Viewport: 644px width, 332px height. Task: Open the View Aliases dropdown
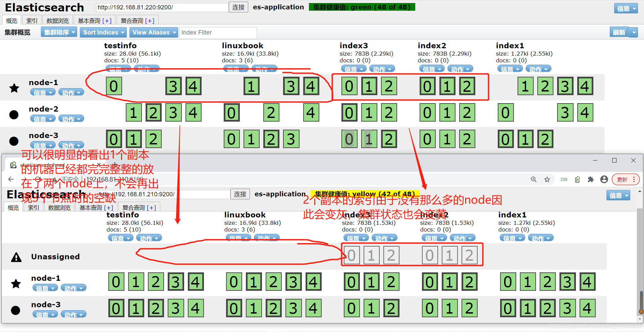pyautogui.click(x=154, y=32)
